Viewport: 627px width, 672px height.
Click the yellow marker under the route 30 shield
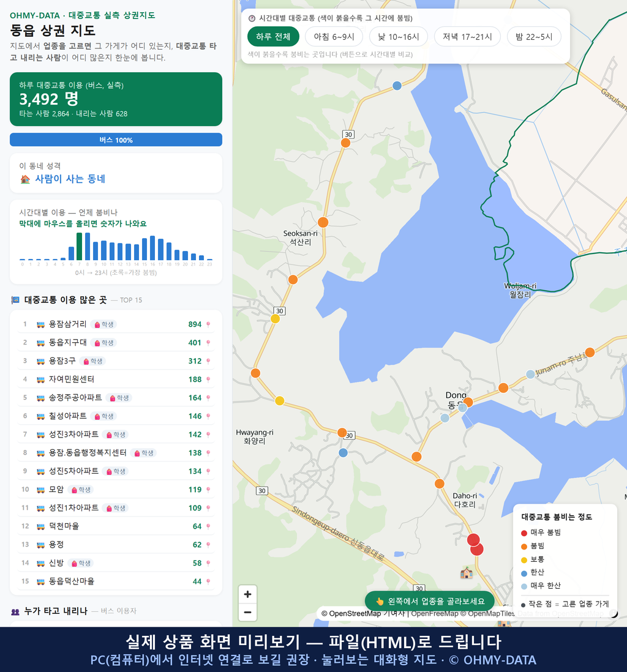(276, 318)
